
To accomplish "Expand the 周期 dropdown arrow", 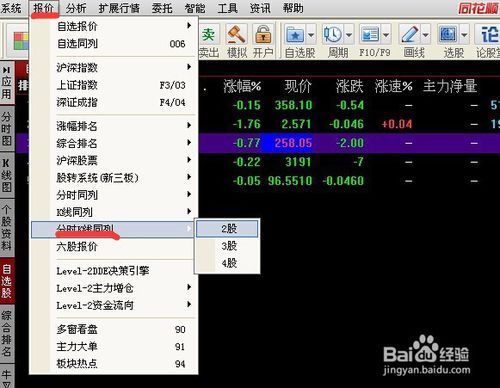I will tap(349, 35).
